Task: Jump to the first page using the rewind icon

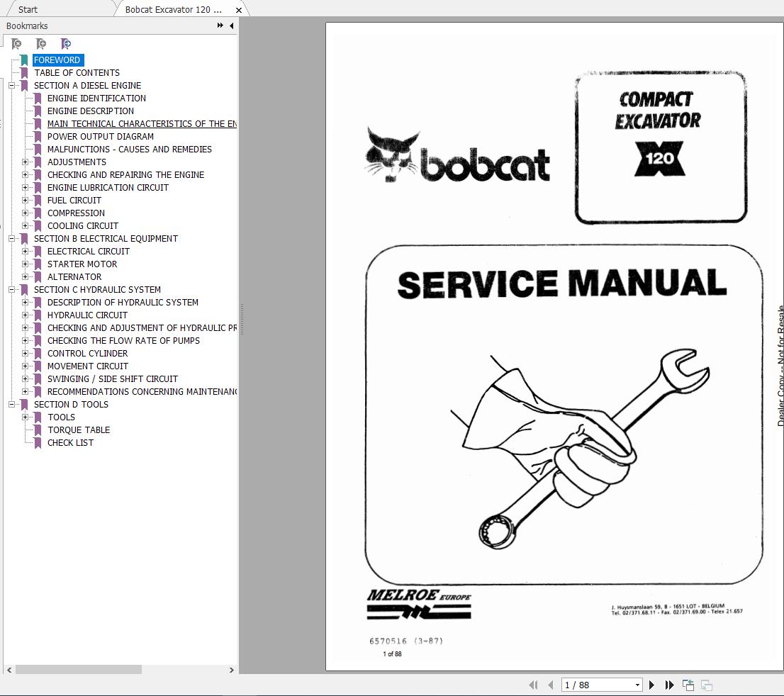Action: tap(533, 685)
